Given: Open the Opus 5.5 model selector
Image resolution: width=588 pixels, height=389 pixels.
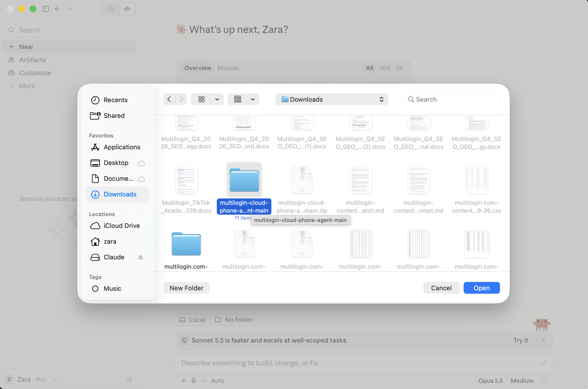Looking at the screenshot, I should point(490,381).
